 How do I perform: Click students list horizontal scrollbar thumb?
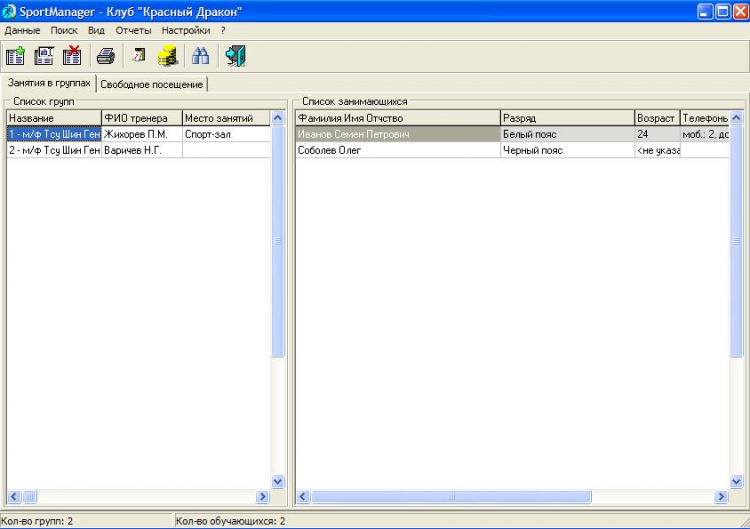pyautogui.click(x=451, y=496)
